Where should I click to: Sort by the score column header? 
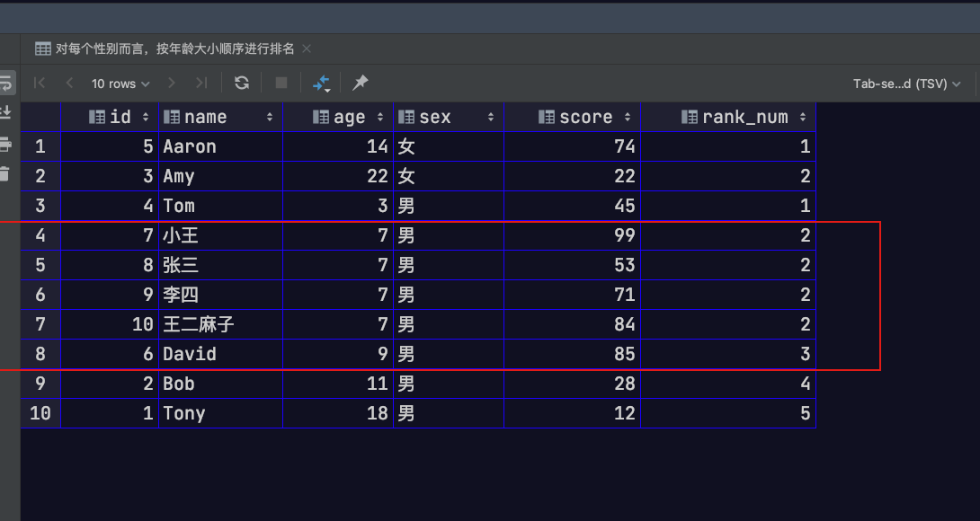[573, 117]
